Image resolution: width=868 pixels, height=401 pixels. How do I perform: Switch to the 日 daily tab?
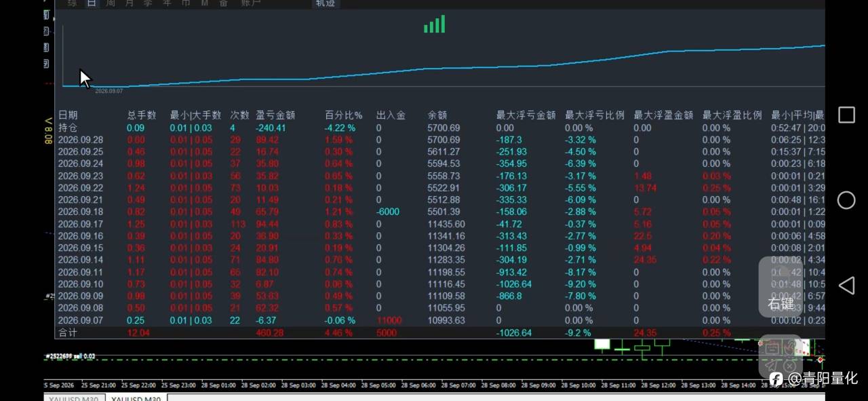92,3
